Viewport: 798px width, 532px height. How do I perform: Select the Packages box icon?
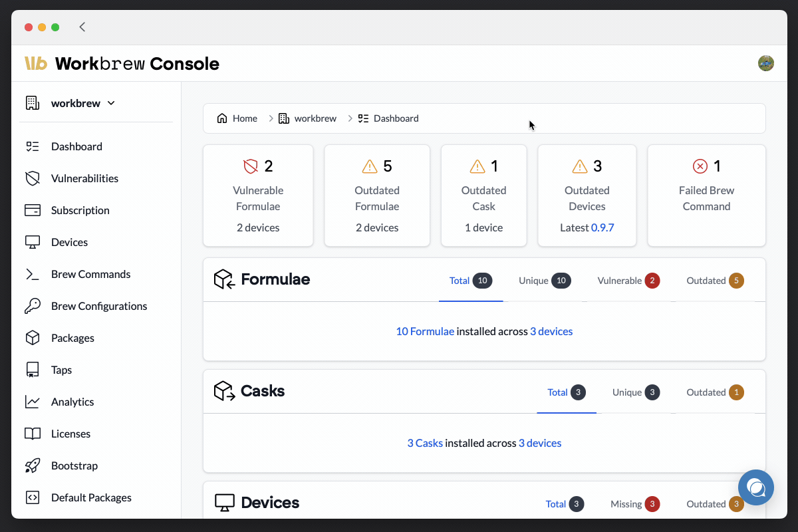click(x=32, y=338)
